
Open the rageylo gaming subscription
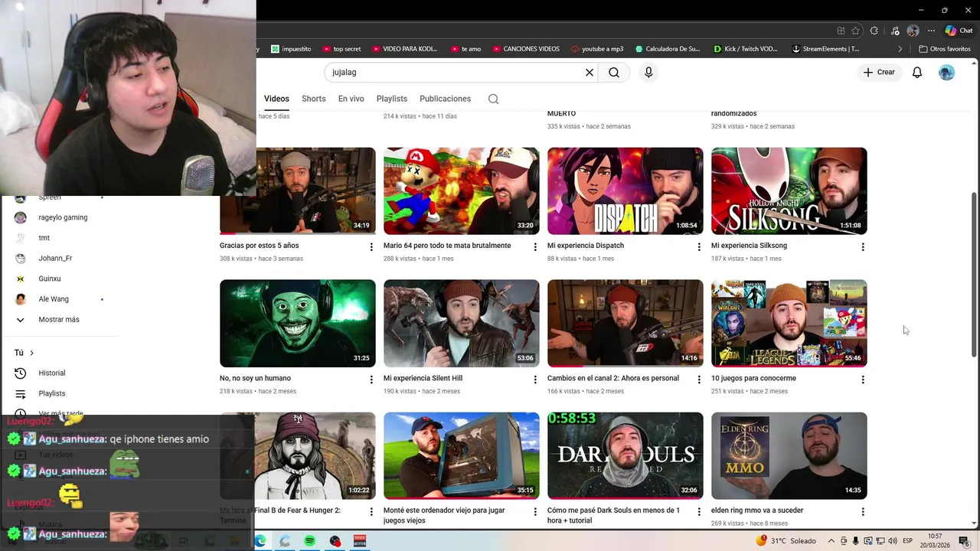coord(63,217)
